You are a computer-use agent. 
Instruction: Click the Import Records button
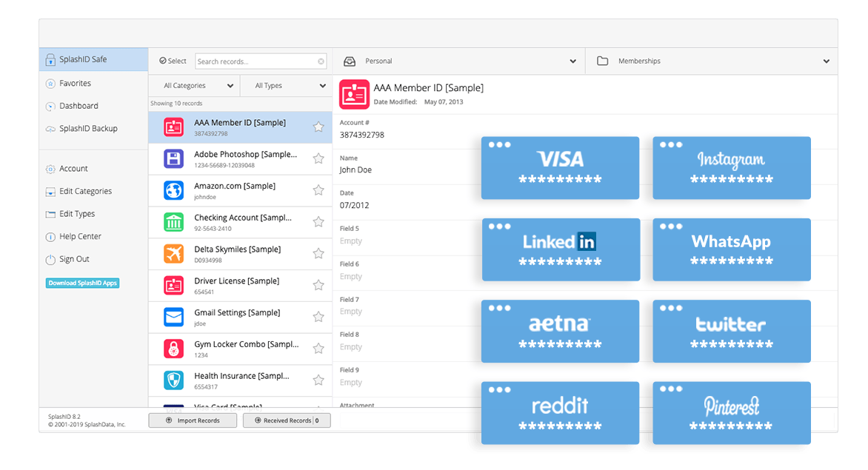pyautogui.click(x=192, y=420)
